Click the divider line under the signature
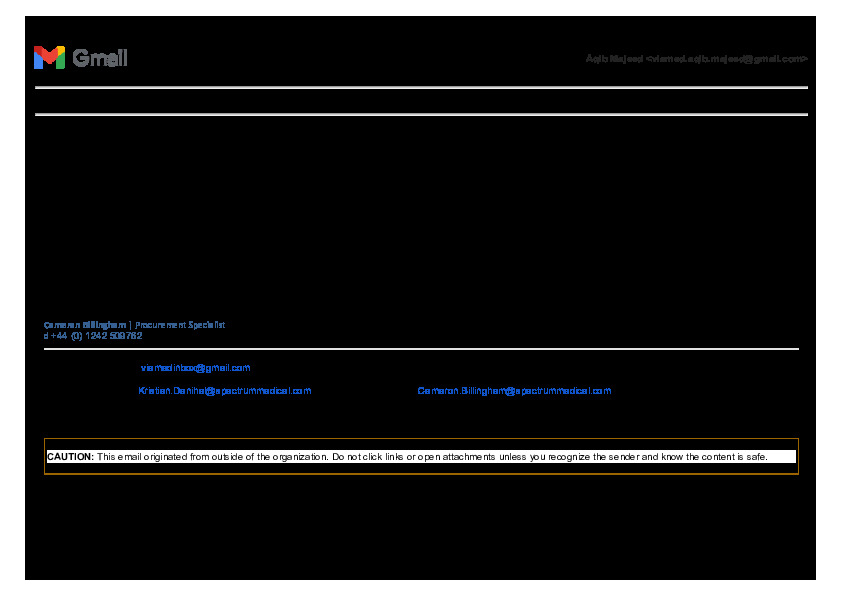The height and width of the screenshot is (595, 842). pos(420,349)
